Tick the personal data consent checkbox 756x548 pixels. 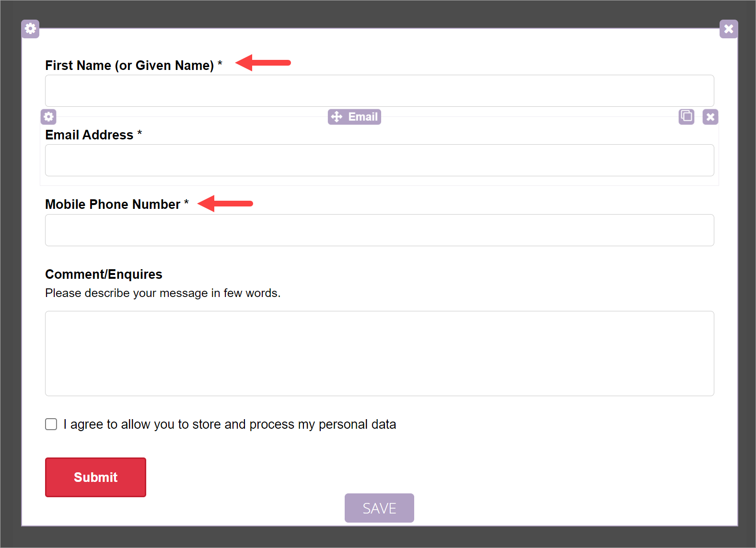(x=51, y=424)
